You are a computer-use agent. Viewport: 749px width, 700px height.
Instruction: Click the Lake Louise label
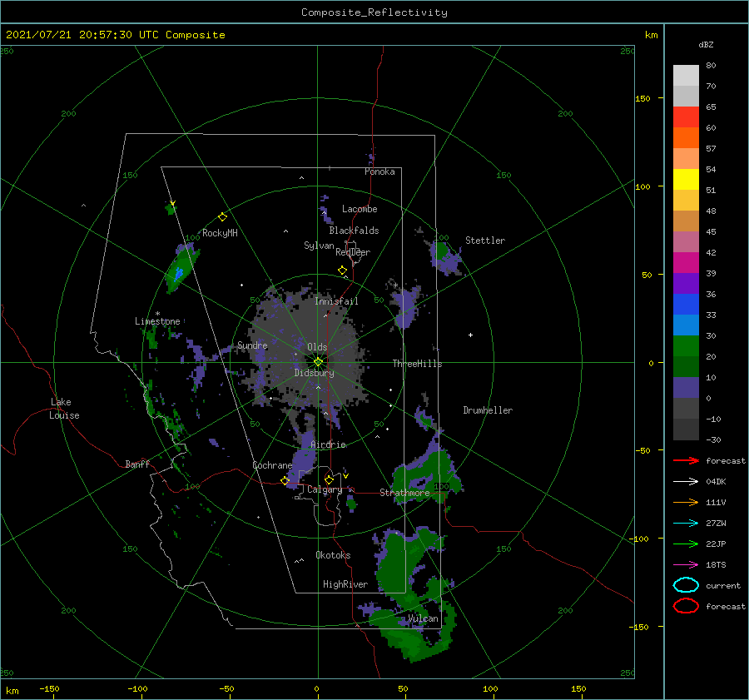click(x=64, y=409)
